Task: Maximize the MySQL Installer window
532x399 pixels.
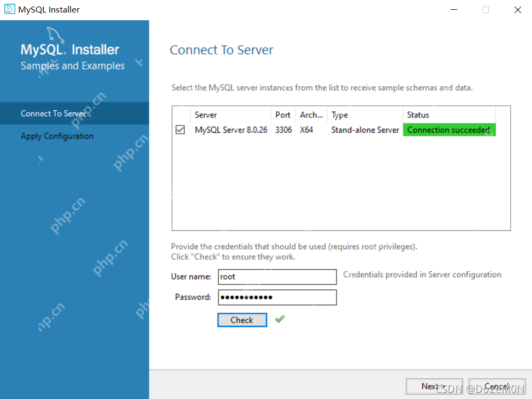Action: tap(486, 10)
